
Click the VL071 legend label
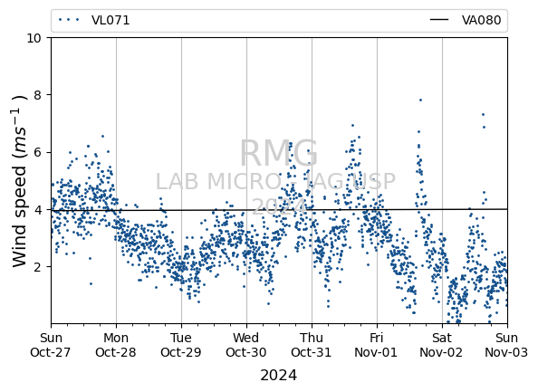coord(110,20)
